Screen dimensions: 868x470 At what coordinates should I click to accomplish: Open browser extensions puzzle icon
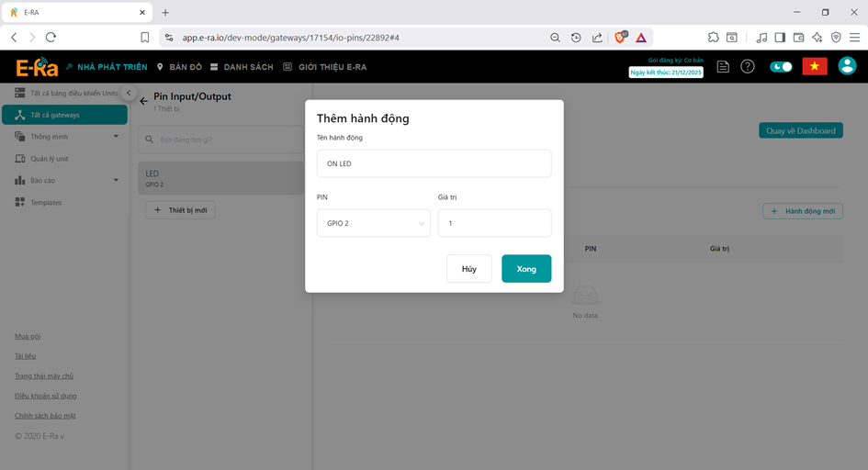pos(713,38)
